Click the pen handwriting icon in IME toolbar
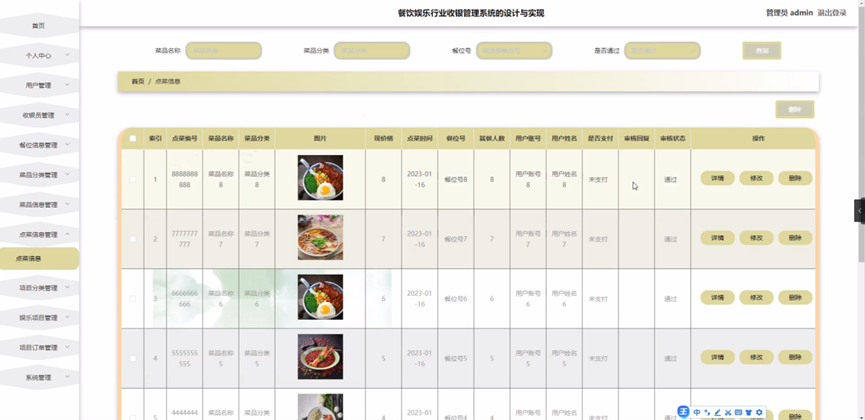865x420 pixels. [x=718, y=412]
